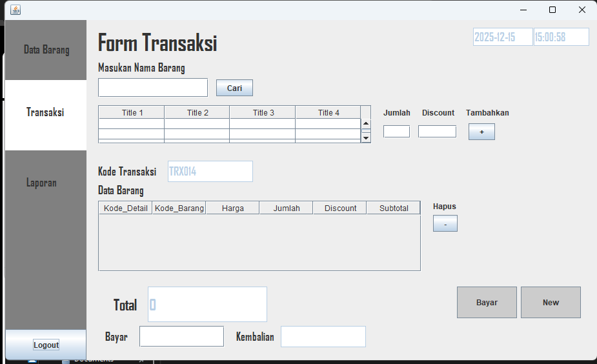The image size is (597, 364).
Task: Go to the Laporan sidebar menu
Action: point(42,183)
